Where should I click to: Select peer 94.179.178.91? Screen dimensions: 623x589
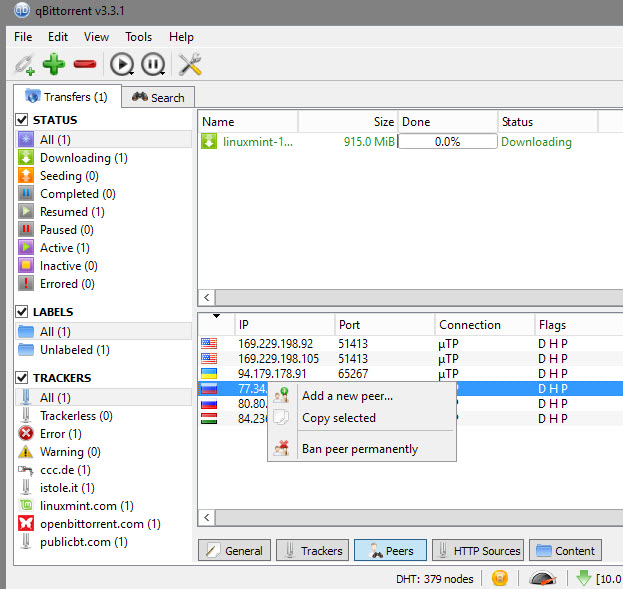click(x=410, y=374)
